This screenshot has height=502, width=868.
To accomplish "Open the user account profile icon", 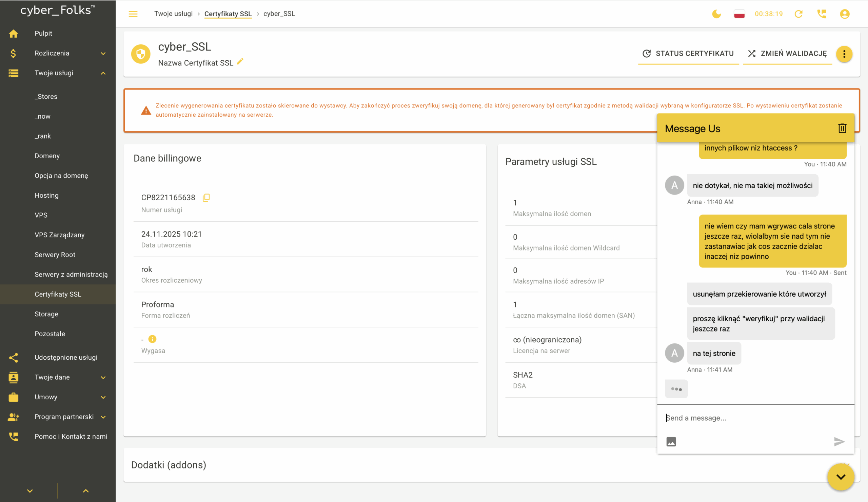I will coord(845,14).
